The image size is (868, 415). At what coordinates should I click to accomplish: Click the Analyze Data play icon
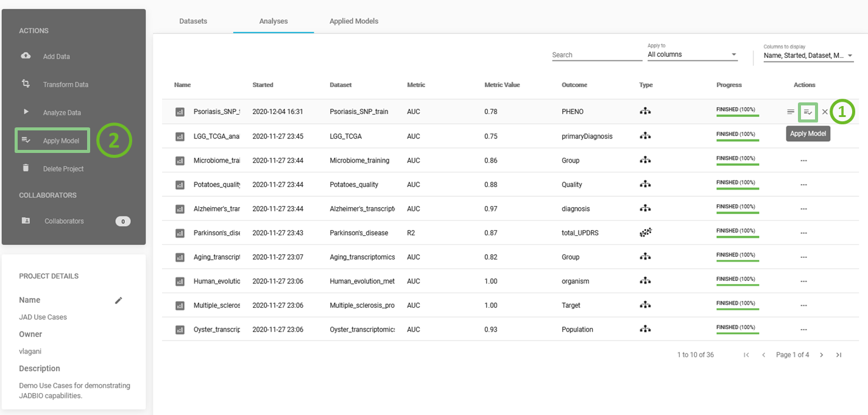[x=26, y=112]
